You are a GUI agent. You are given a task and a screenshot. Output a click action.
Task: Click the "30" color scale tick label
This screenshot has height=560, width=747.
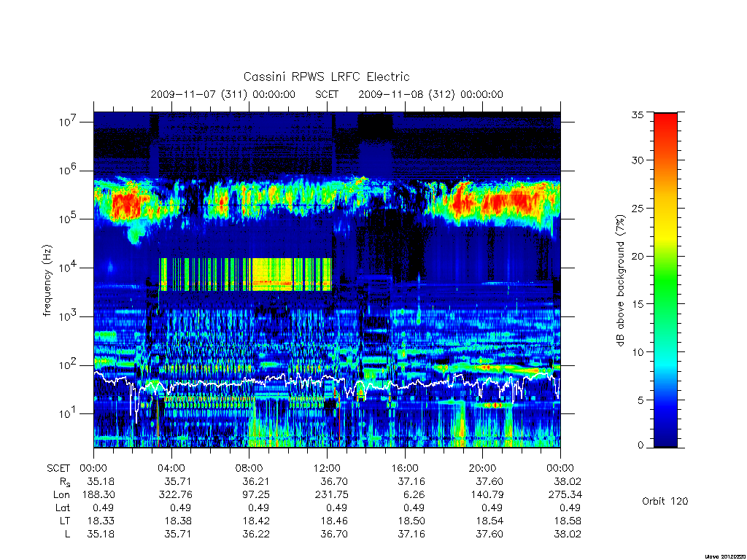638,160
